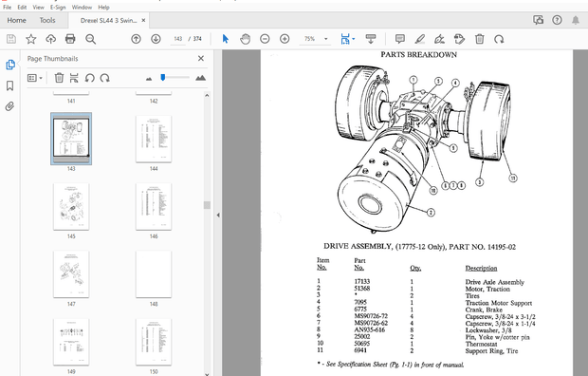Image resolution: width=588 pixels, height=376 pixels.
Task: Open the Help question mark icon
Action: click(x=557, y=20)
